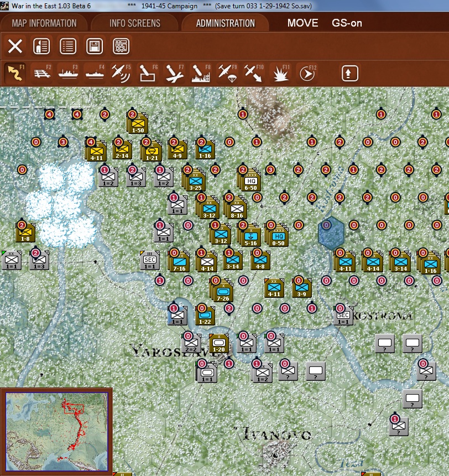Screen dimensions: 449x476
Task: Select Bomb city mode (F8)
Action: coord(201,73)
